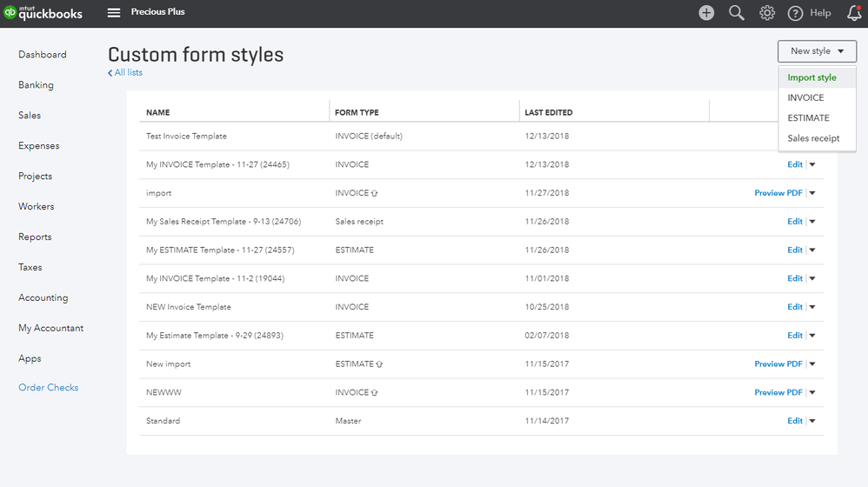The image size is (868, 487).
Task: Open the search magnifier
Action: coord(737,13)
